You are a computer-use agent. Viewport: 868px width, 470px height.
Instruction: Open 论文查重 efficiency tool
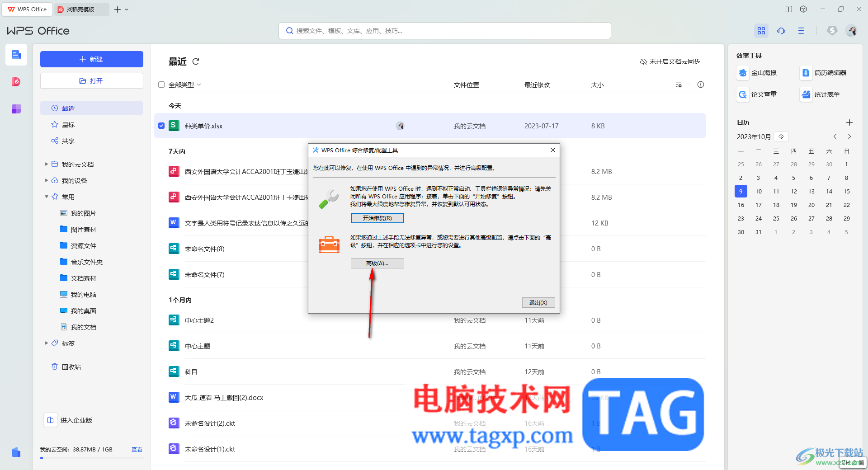757,94
